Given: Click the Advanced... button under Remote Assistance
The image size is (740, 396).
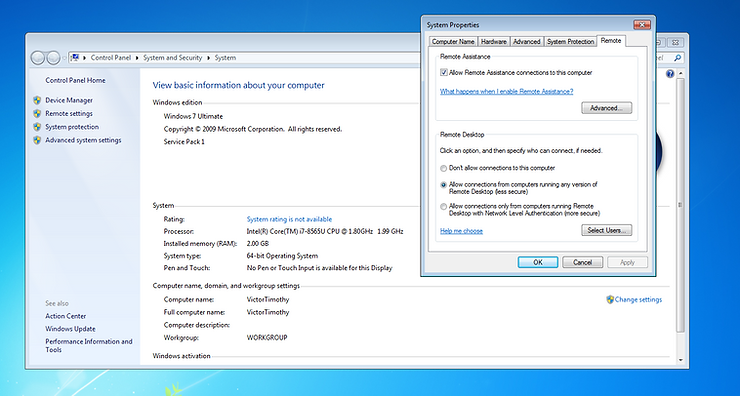Looking at the screenshot, I should 606,108.
